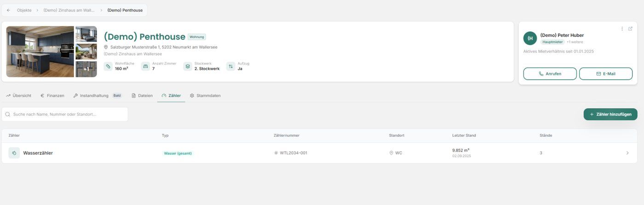
Task: Click the Anrufen button
Action: click(x=550, y=74)
